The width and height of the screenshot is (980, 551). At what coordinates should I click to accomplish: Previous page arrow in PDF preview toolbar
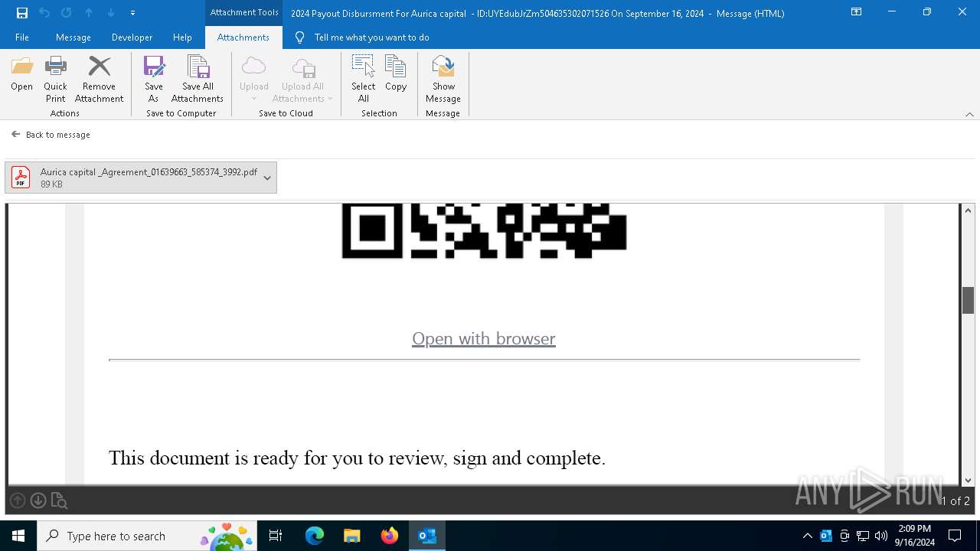click(18, 500)
